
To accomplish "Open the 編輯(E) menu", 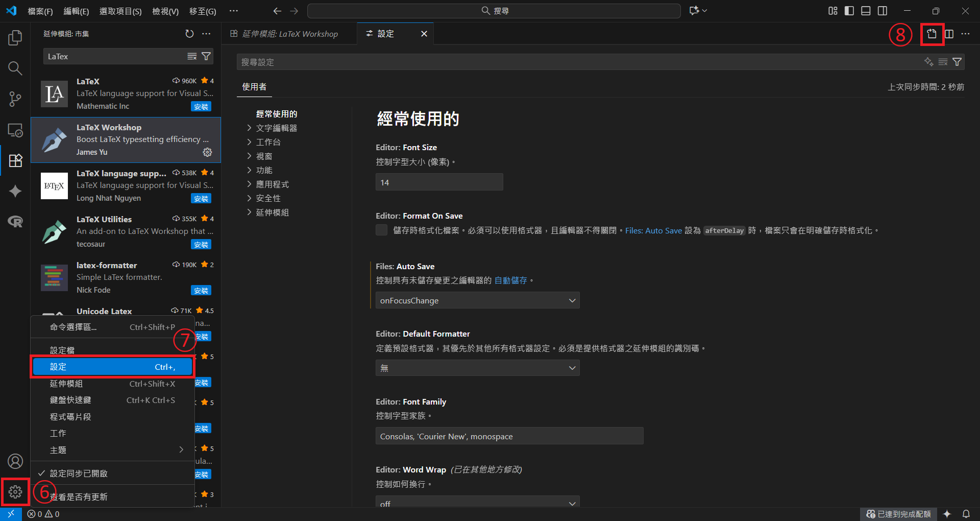I will tap(76, 11).
